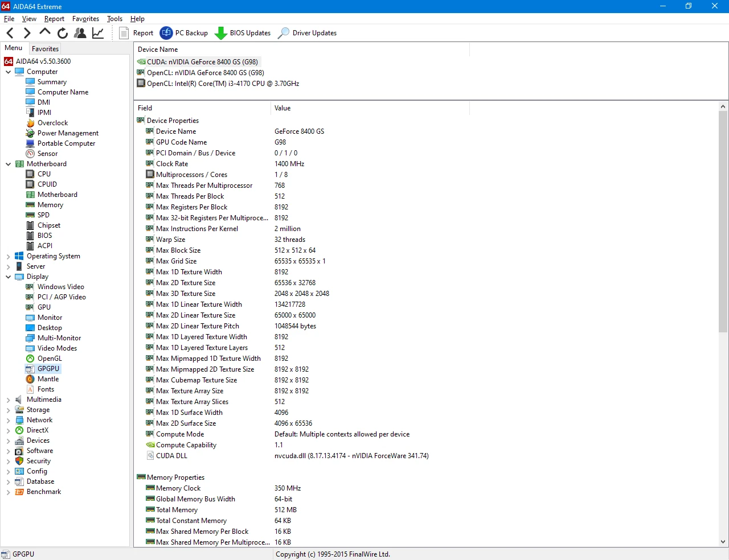Expand the Multimedia tree node
Image resolution: width=729 pixels, height=560 pixels.
tap(8, 400)
